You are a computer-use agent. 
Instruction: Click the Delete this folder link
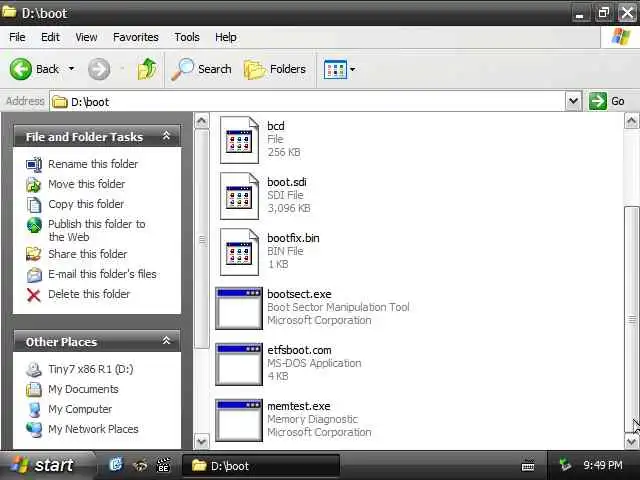pyautogui.click(x=89, y=294)
